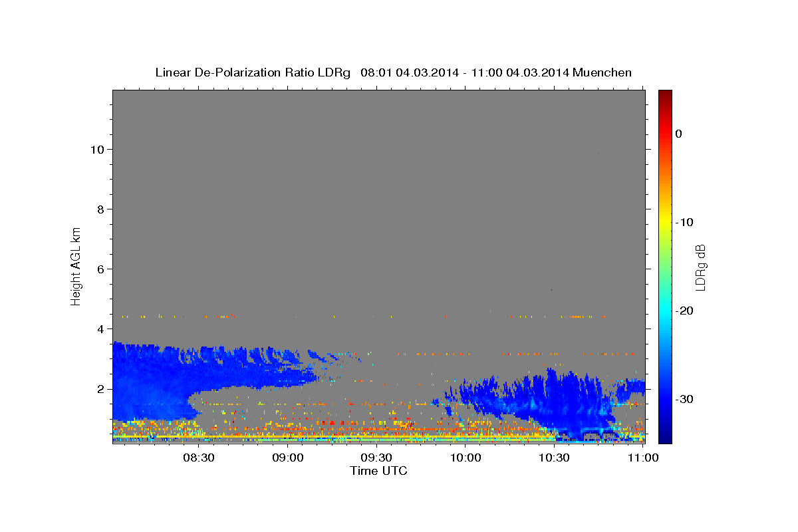The width and height of the screenshot is (798, 532).
Task: Click the colorbar value -10
Action: 684,222
